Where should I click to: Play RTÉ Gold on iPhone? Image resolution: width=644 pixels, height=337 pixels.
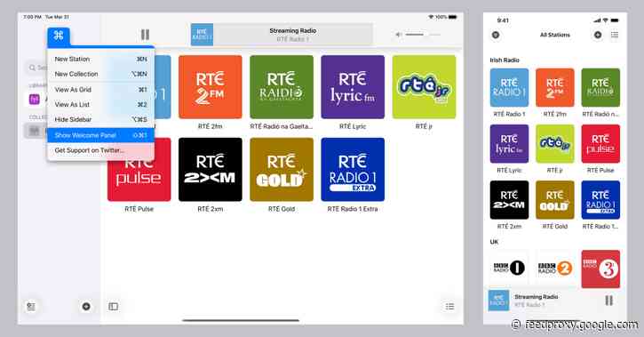[555, 200]
